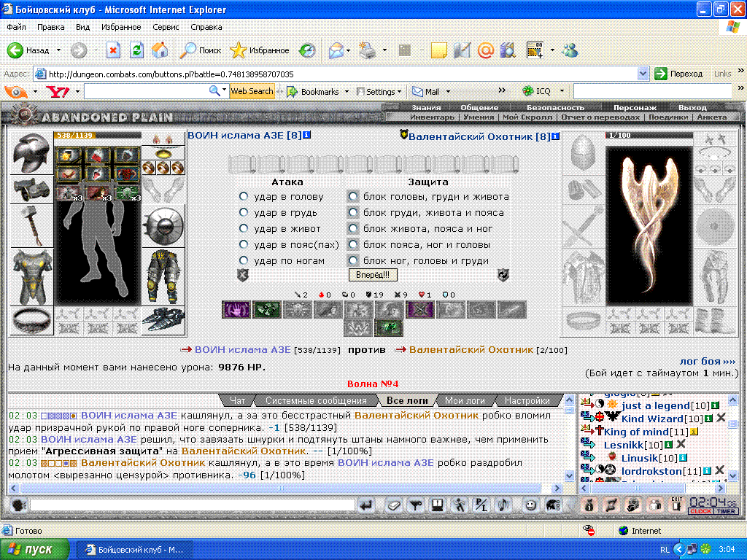Click the IE Refresh toolbar icon
Viewport: 747px width, 560px height.
click(x=136, y=50)
